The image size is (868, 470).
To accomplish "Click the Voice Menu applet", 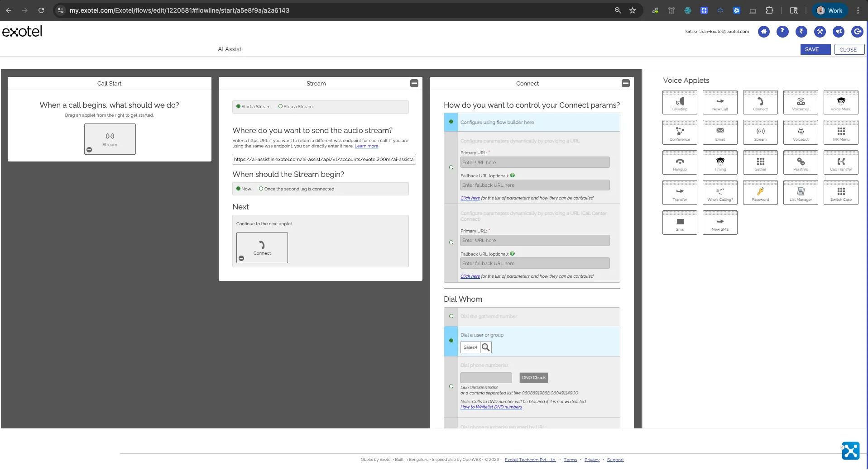I will click(x=841, y=102).
